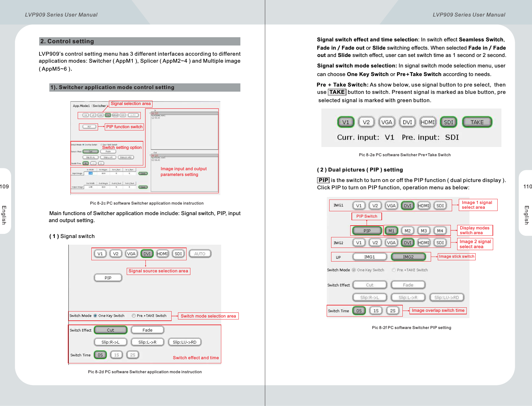This screenshot has width=532, height=406.
Task: Click boxed TAKE word in the paragraph text
Action: [337, 92]
